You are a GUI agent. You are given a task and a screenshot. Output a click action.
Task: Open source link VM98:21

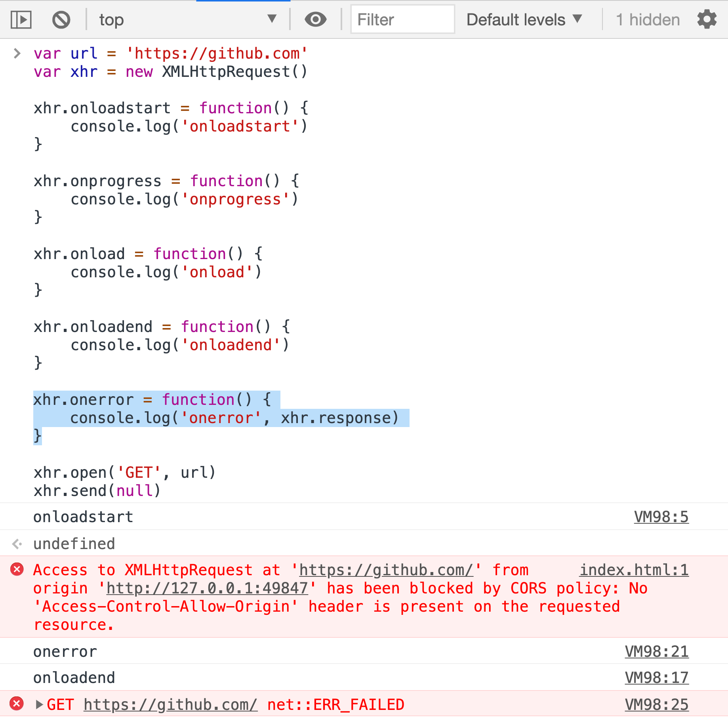point(657,651)
